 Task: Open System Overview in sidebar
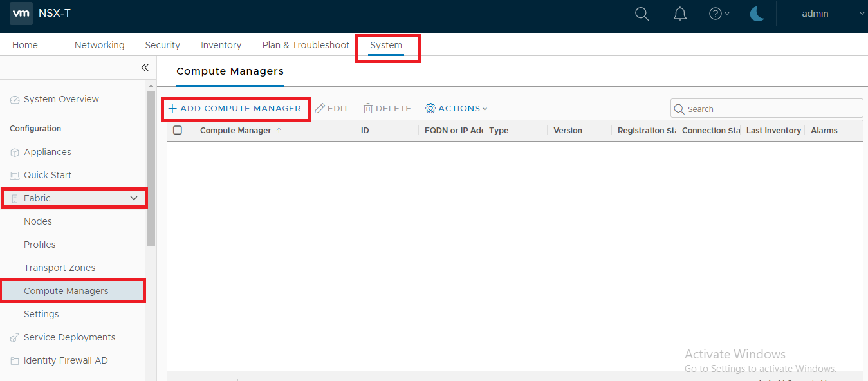pos(61,99)
